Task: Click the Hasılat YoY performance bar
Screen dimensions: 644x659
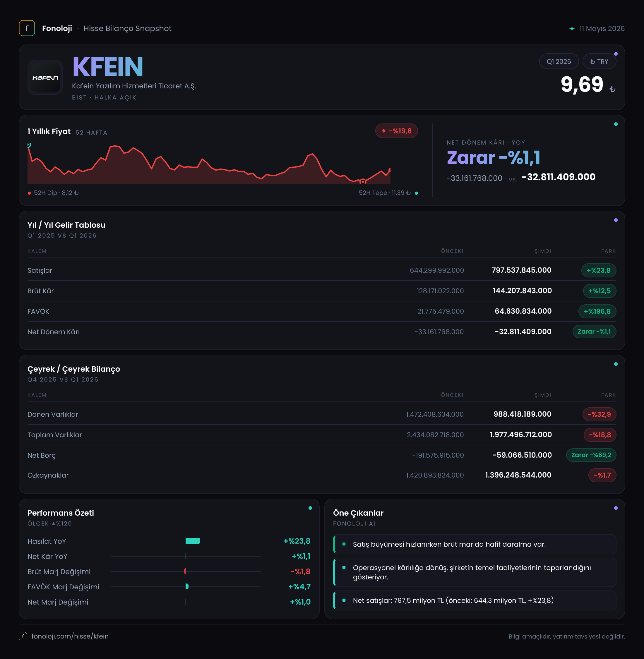Action: 193,541
